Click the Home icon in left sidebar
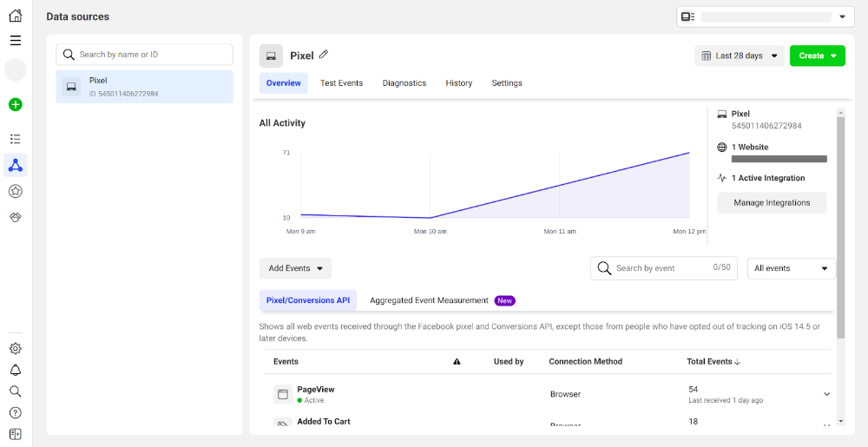868x447 pixels. pyautogui.click(x=15, y=16)
